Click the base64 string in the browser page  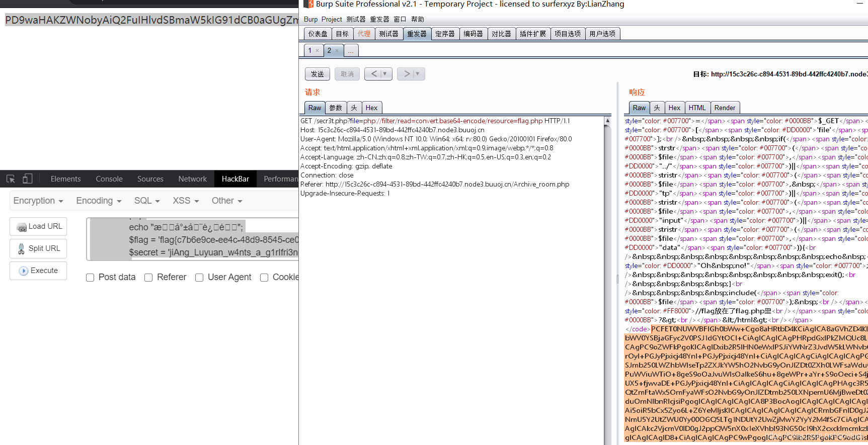[152, 20]
